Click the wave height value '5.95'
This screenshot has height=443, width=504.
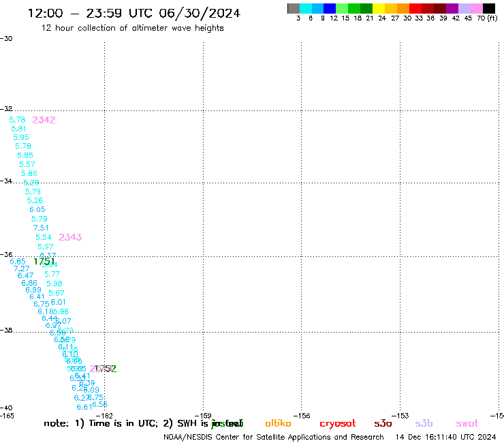click(x=21, y=138)
